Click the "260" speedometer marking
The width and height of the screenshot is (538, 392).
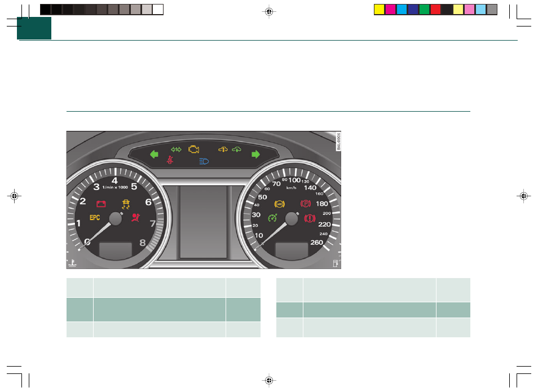(317, 243)
